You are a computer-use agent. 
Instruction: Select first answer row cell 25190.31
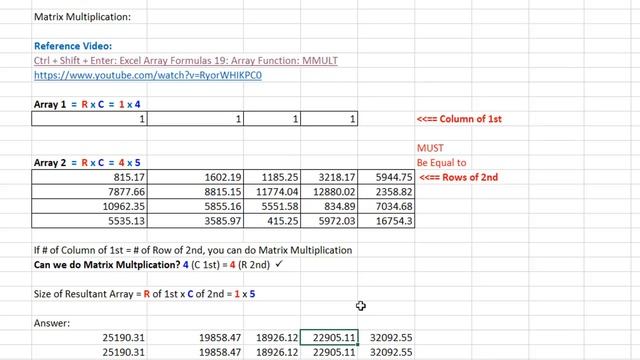pos(89,338)
